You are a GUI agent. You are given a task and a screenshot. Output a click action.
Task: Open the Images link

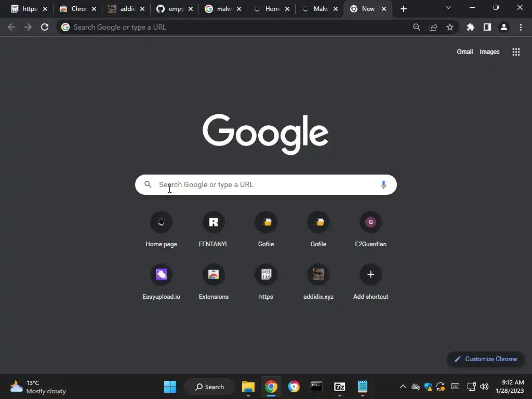(489, 52)
